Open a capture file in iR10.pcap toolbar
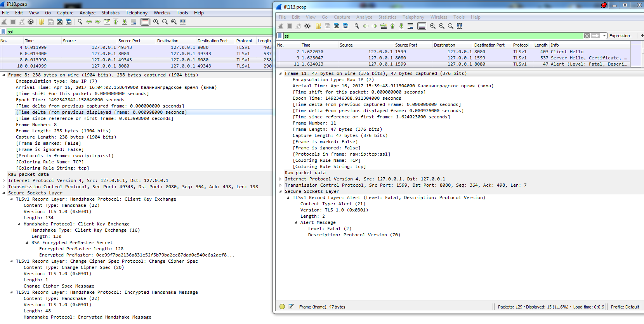This screenshot has width=644, height=324. pos(42,22)
